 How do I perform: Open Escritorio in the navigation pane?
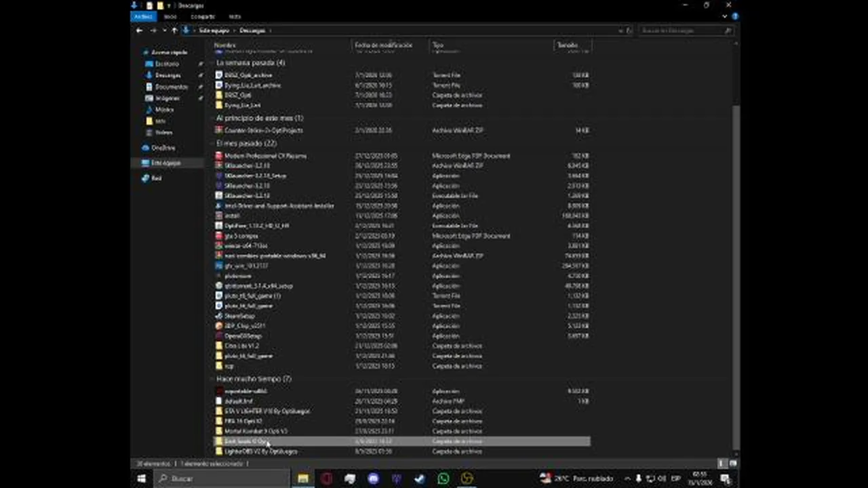pyautogui.click(x=167, y=64)
